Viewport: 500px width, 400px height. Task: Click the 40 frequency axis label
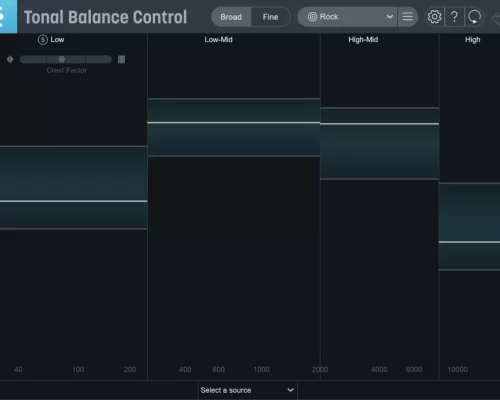click(18, 369)
